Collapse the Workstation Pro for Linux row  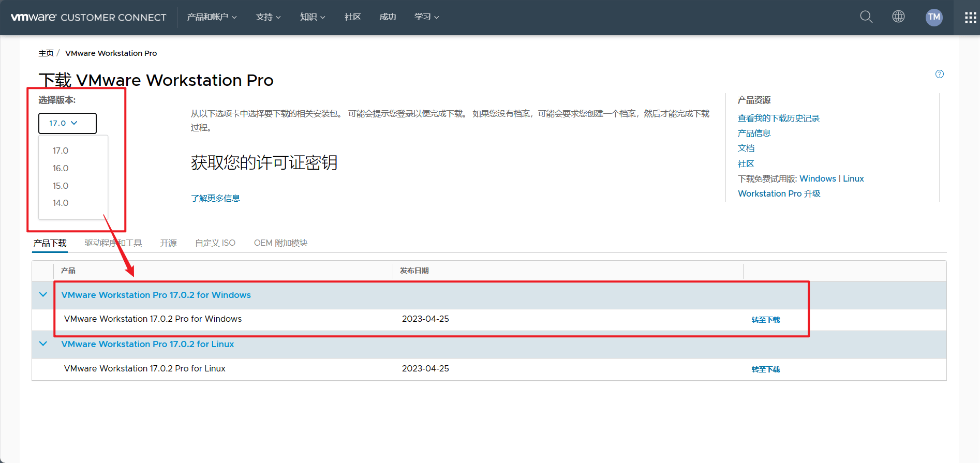pos(43,344)
